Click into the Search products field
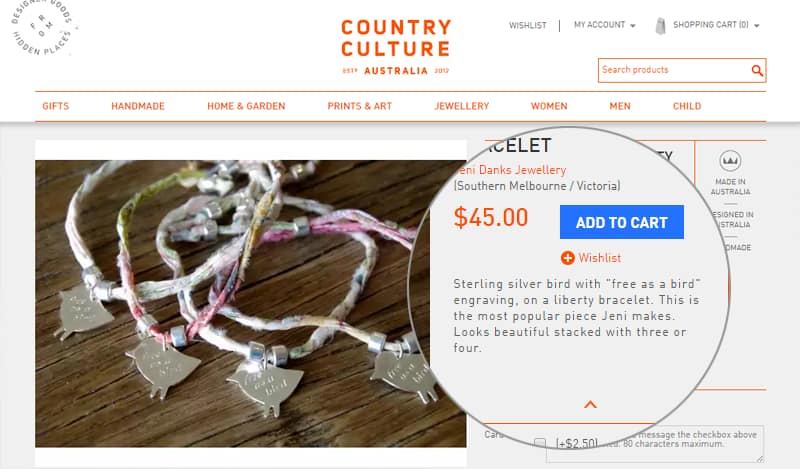 pos(672,71)
